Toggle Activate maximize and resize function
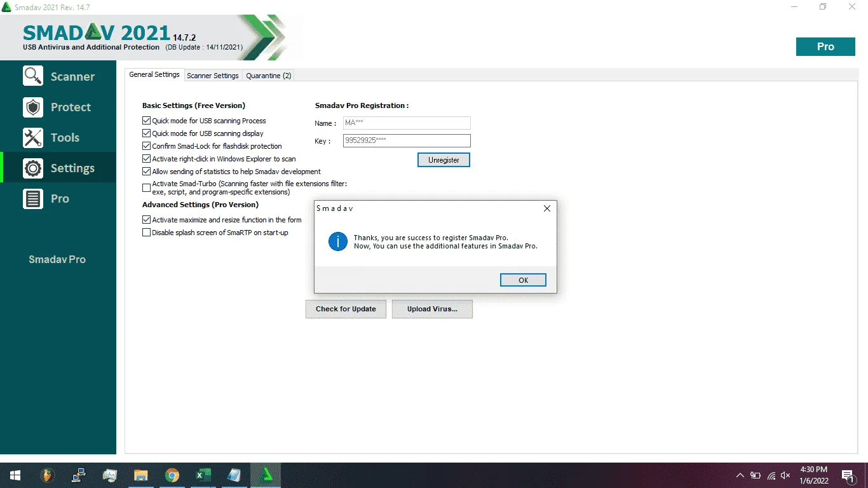This screenshot has width=868, height=488. pos(147,220)
